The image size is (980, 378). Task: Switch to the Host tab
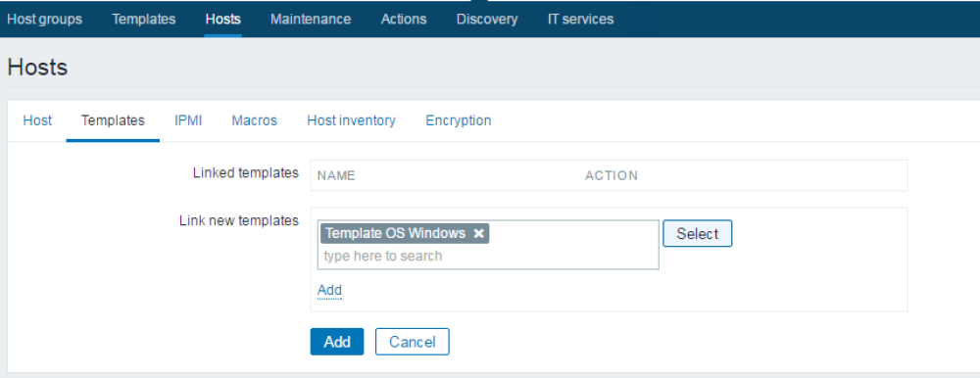(x=37, y=119)
